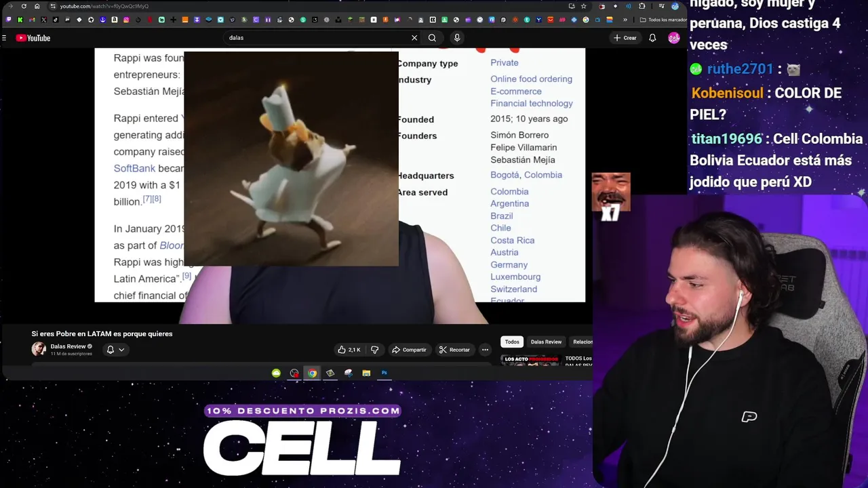Clip the video with Recortar
The image size is (868, 488).
click(x=454, y=350)
